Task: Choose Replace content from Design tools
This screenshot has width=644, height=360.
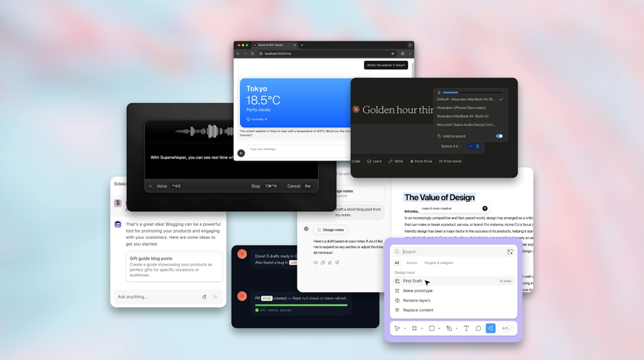Action: point(453,310)
